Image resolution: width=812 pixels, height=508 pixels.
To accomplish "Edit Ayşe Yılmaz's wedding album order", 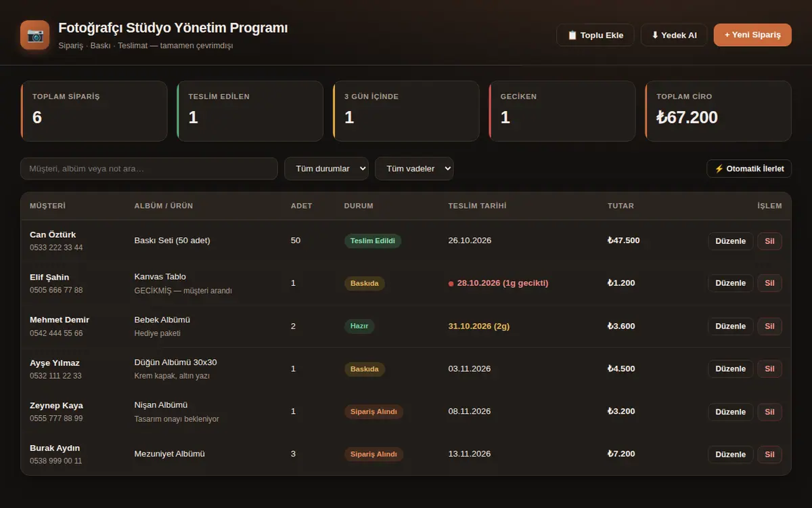I will click(730, 369).
